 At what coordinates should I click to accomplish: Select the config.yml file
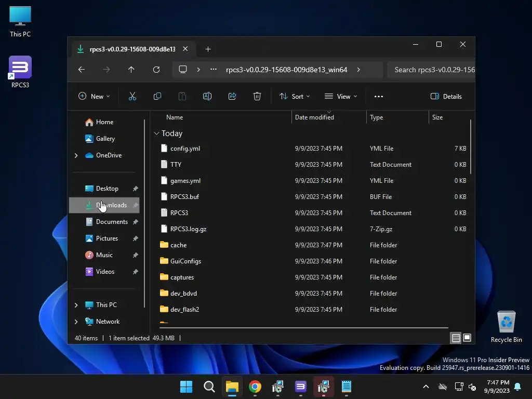(312, 148)
